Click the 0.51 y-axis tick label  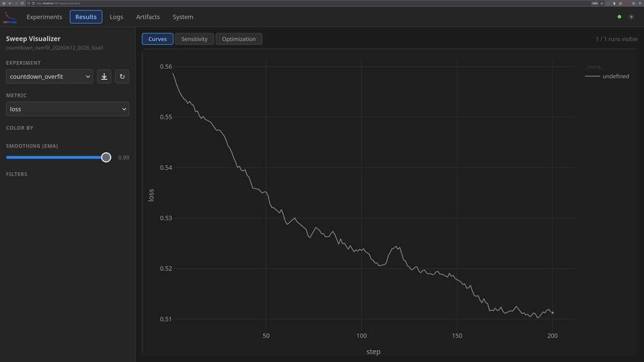coord(166,319)
